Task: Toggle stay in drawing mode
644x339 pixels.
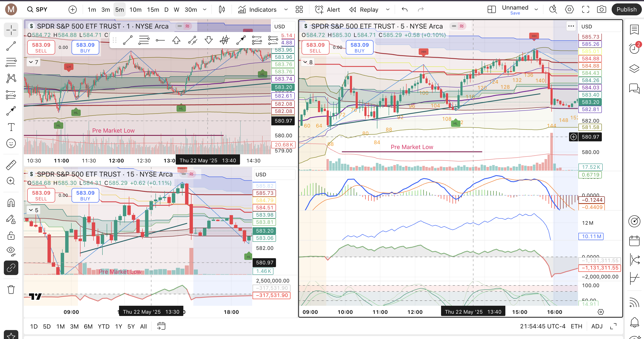Action: [x=11, y=219]
